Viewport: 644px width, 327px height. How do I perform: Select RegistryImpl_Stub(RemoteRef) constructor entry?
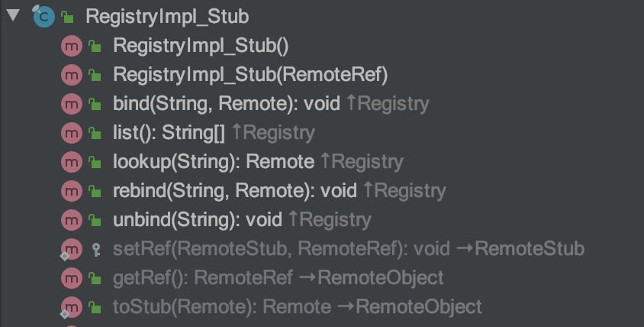pyautogui.click(x=250, y=75)
